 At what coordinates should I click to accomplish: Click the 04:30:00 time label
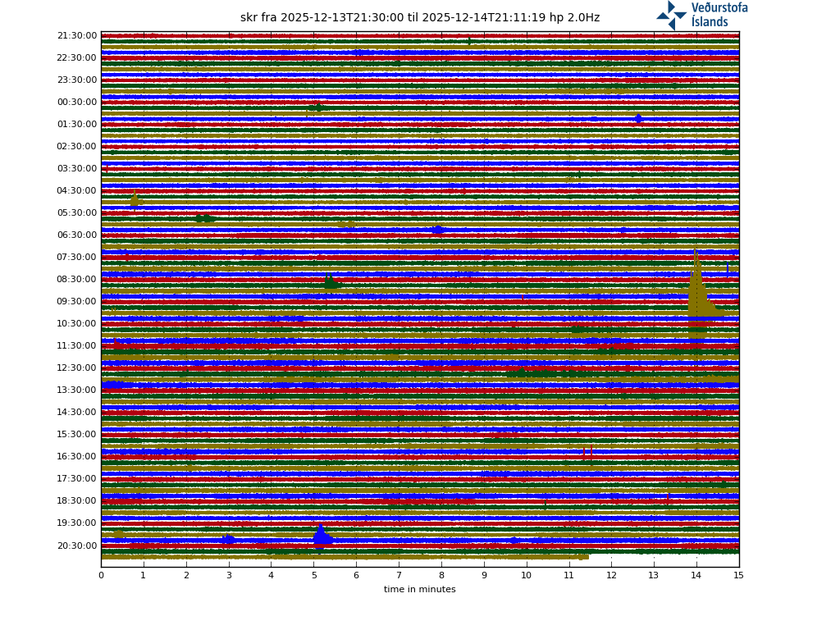77,191
